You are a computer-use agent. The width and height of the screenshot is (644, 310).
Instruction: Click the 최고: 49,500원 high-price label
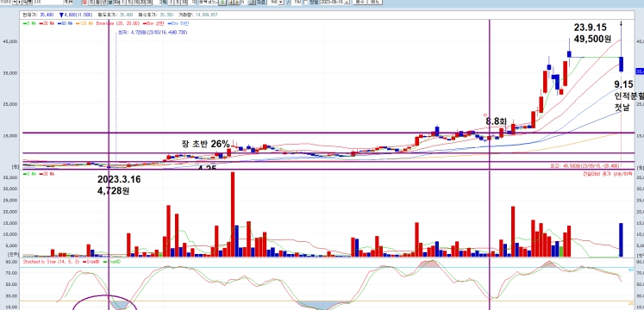coord(585,166)
